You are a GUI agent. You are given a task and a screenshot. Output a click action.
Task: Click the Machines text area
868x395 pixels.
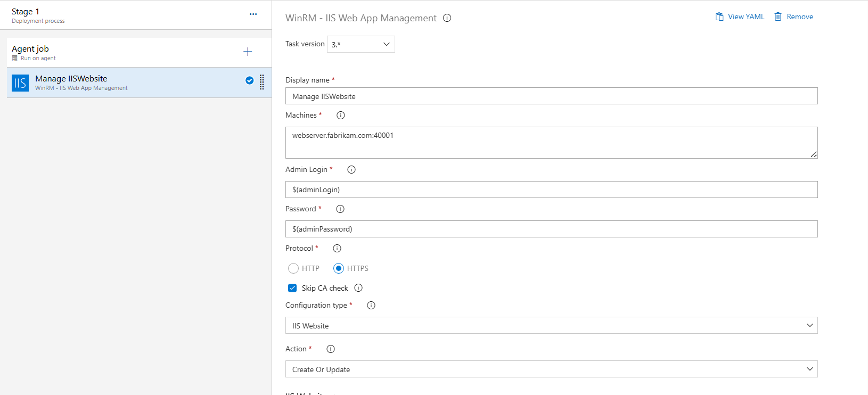pyautogui.click(x=552, y=143)
